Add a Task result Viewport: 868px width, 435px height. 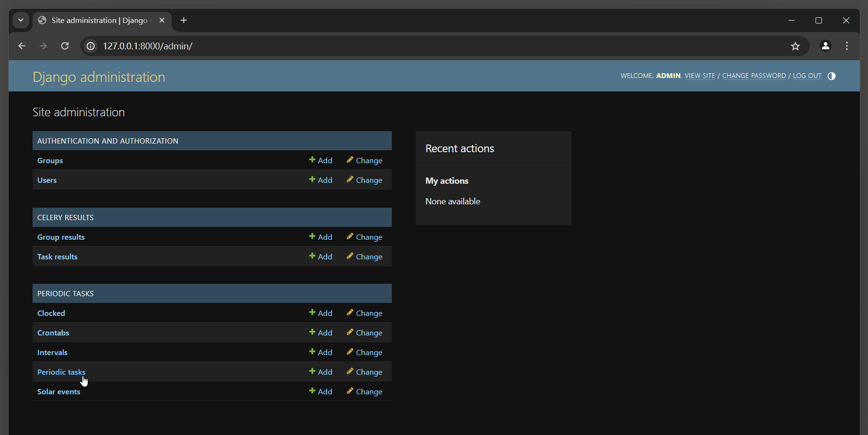click(x=320, y=257)
